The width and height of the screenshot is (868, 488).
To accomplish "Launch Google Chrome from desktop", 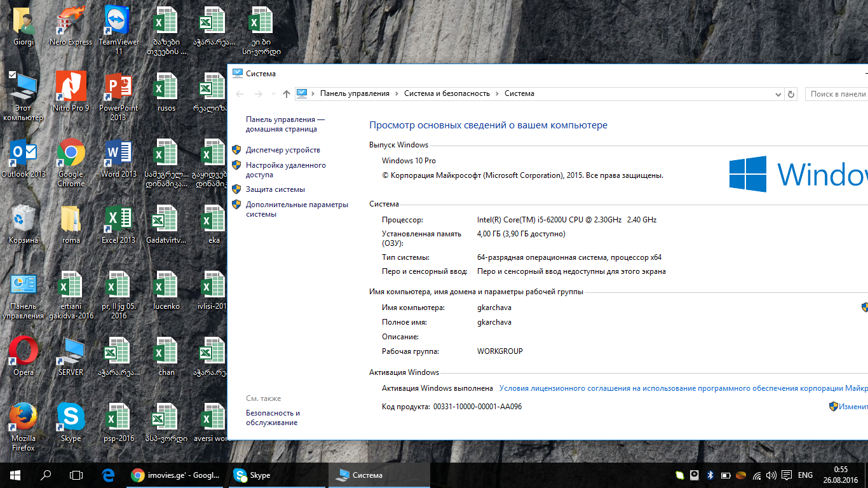I will (x=71, y=163).
